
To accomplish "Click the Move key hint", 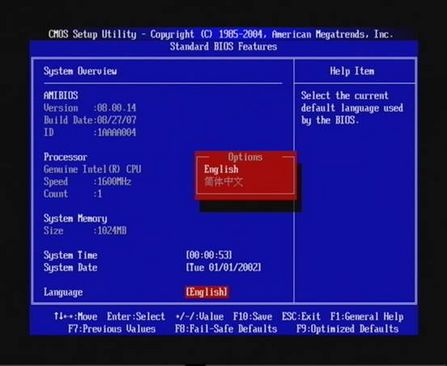I will pyautogui.click(x=76, y=317).
